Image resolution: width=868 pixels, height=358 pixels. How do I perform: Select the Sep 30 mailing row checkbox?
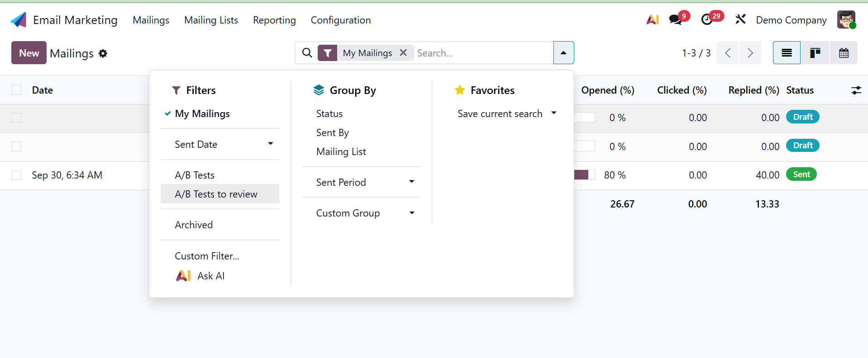click(x=16, y=175)
